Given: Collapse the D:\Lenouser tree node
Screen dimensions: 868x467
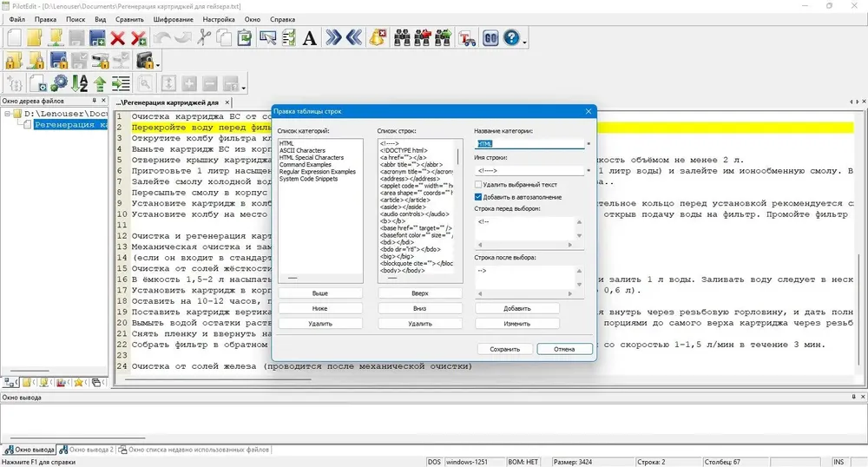Looking at the screenshot, I should (8, 114).
